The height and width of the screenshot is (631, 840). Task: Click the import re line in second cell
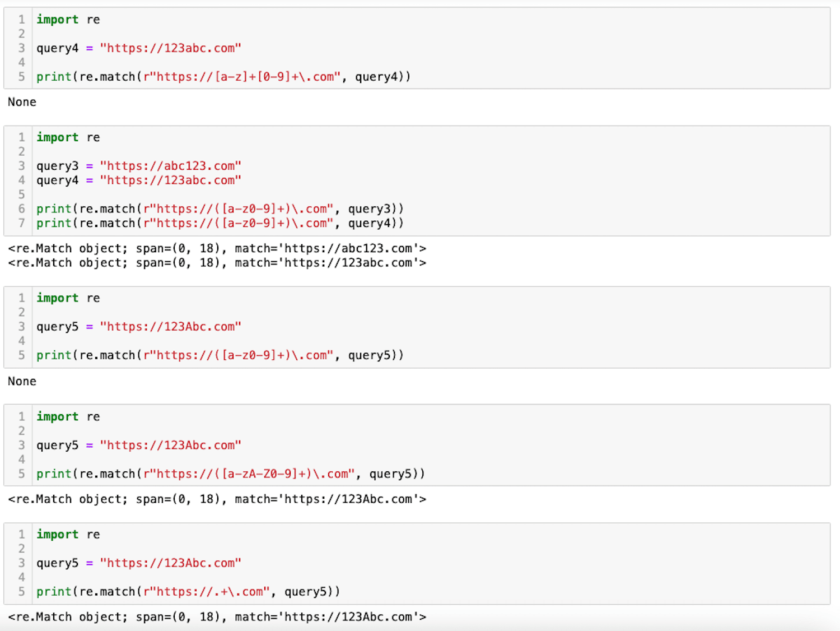click(68, 137)
